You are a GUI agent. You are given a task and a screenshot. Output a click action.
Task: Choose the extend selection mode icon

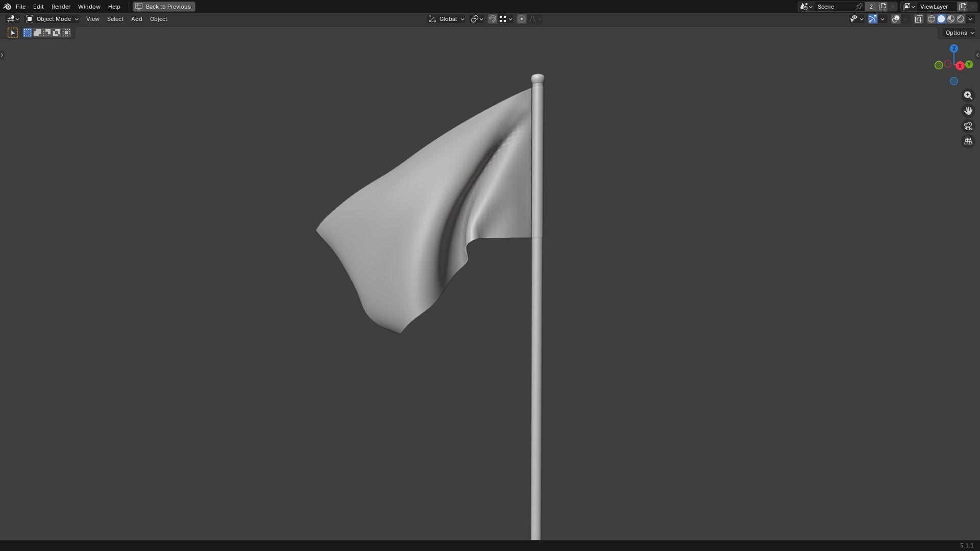click(x=37, y=33)
